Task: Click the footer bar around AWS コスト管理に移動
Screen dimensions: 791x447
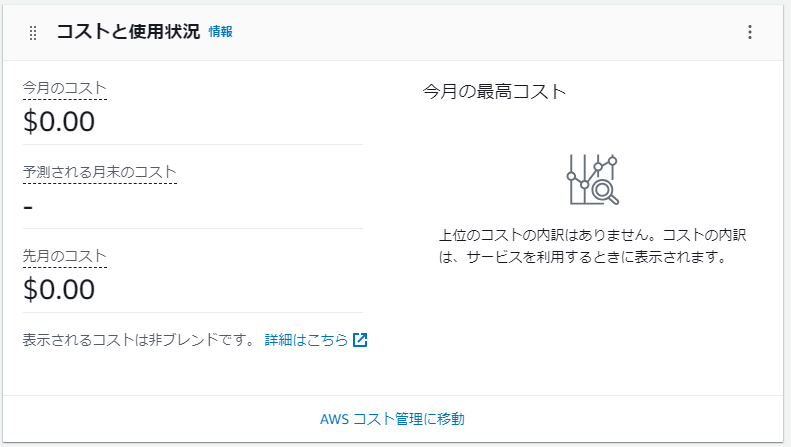Action: tap(392, 419)
